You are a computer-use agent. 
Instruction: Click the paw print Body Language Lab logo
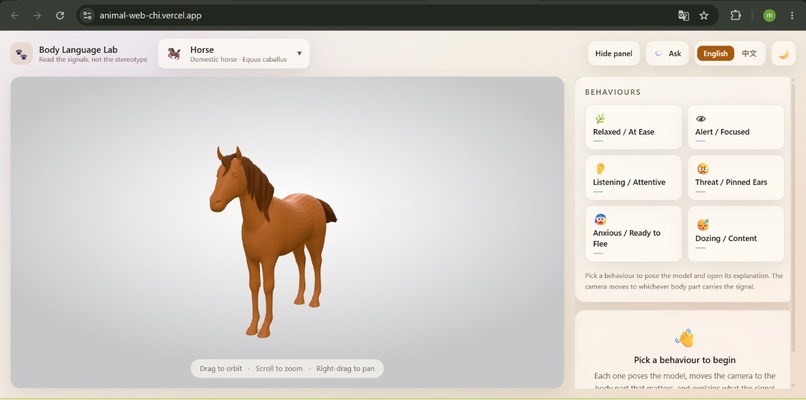[x=22, y=53]
